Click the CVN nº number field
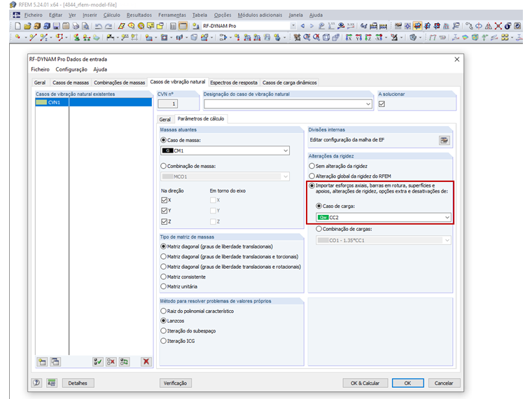The image size is (532, 399). (167, 104)
